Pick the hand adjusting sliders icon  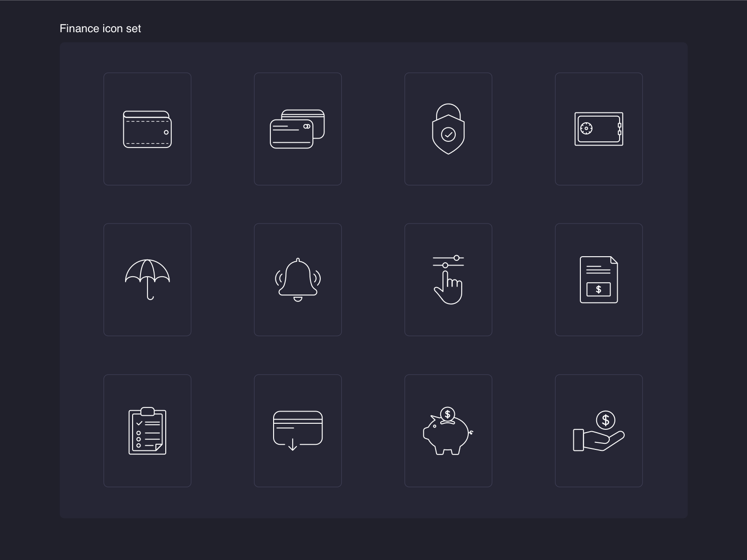click(448, 280)
